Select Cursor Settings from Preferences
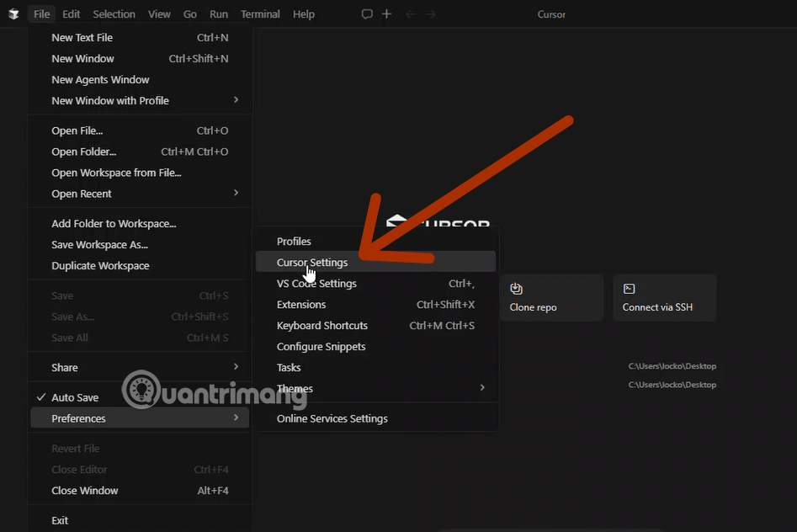Screen dimensions: 797x532 click(311, 262)
